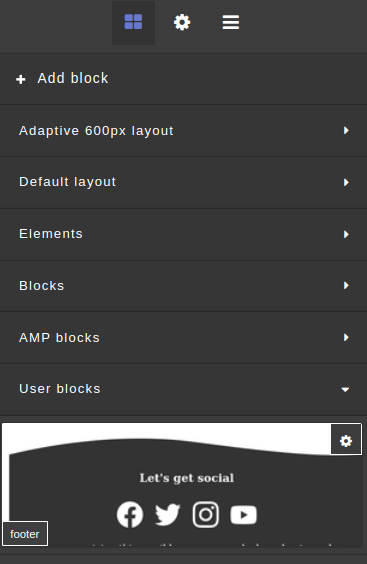Open footer block settings gear

click(x=346, y=441)
